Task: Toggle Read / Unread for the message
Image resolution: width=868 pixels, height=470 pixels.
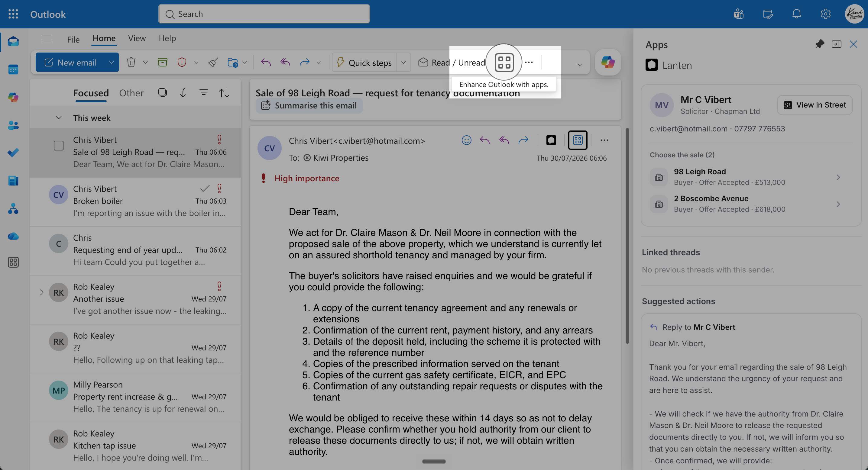Action: 452,63
